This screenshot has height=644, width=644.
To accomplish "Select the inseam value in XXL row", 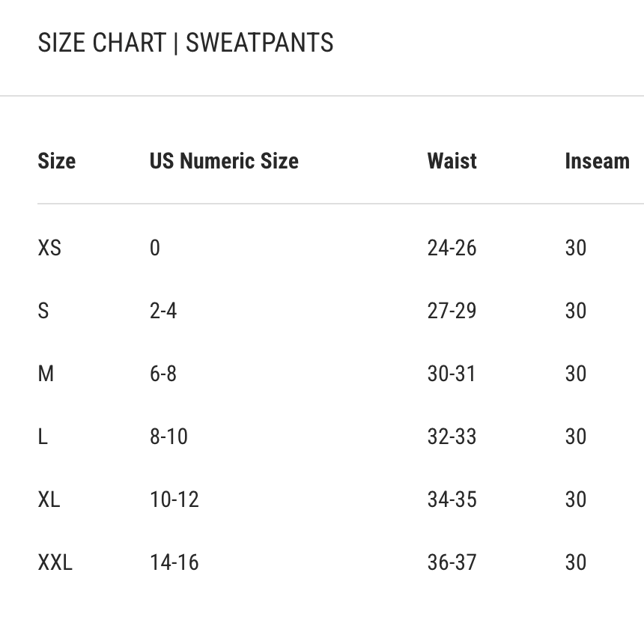I will [576, 562].
